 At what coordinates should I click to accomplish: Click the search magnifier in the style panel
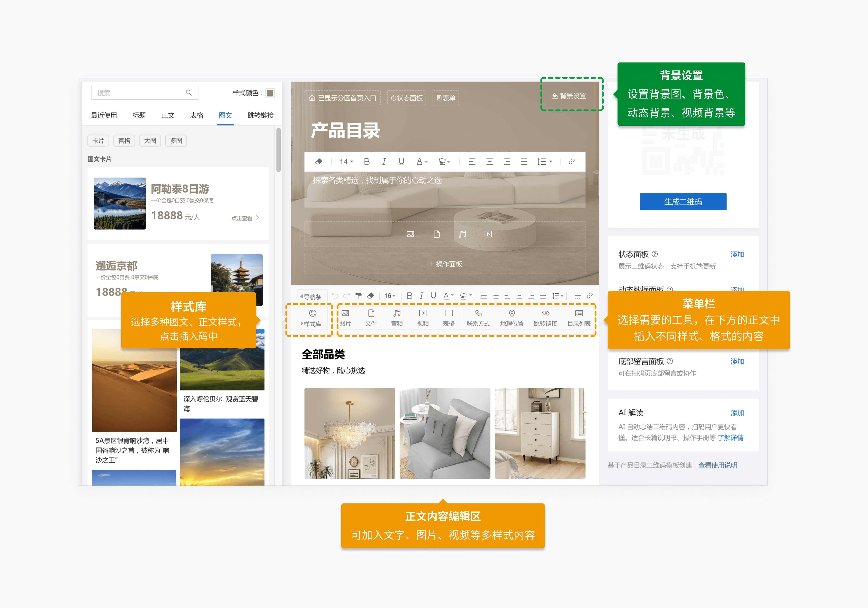189,93
